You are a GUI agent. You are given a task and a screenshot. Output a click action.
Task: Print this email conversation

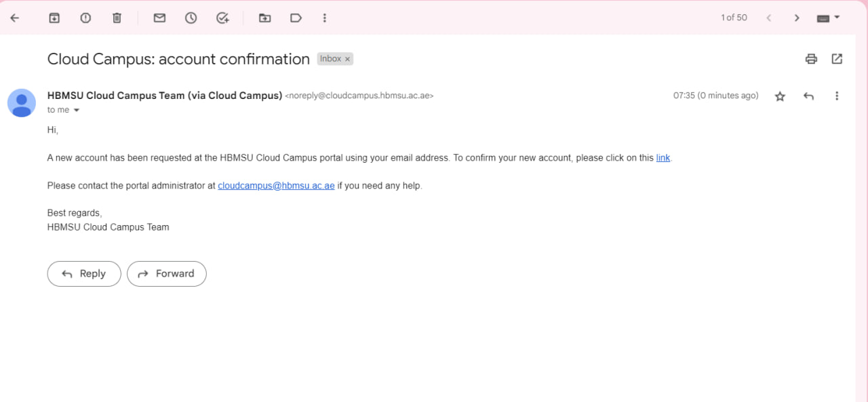tap(811, 59)
